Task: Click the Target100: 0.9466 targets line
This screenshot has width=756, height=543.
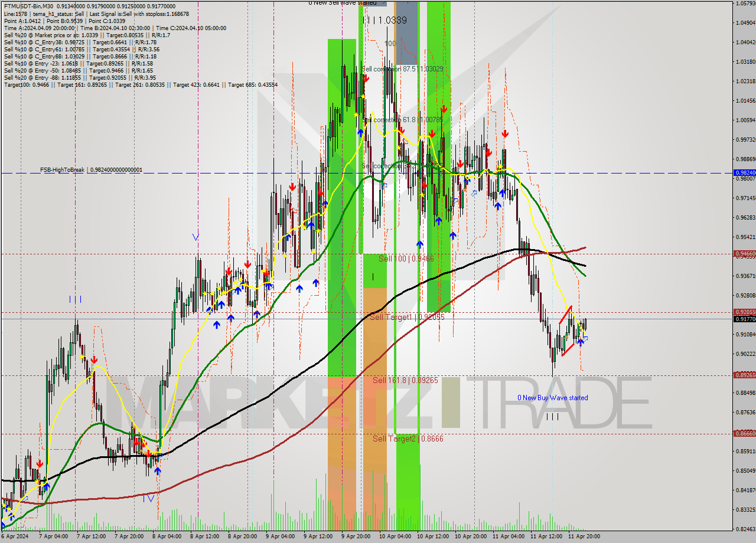Action: pos(141,84)
